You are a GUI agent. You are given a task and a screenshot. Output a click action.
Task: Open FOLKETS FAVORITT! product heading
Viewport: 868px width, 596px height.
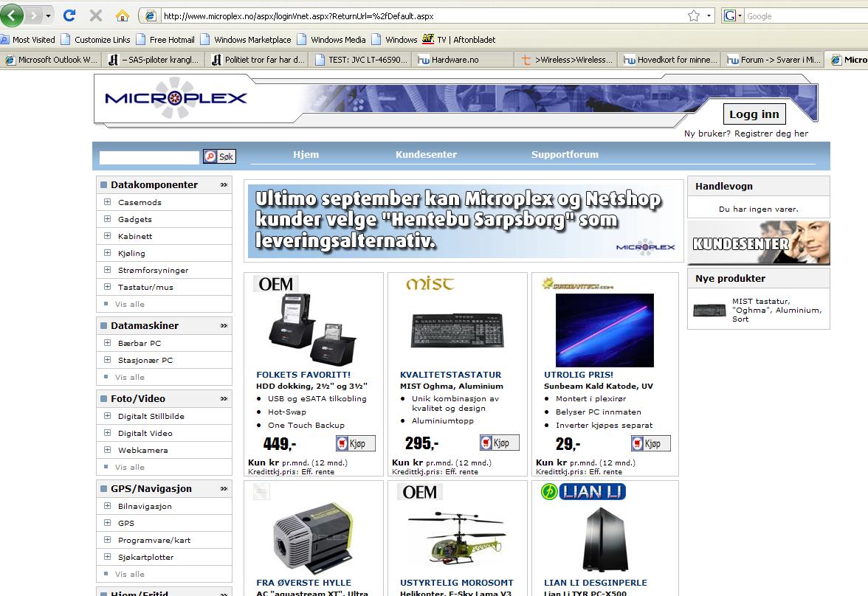click(303, 375)
